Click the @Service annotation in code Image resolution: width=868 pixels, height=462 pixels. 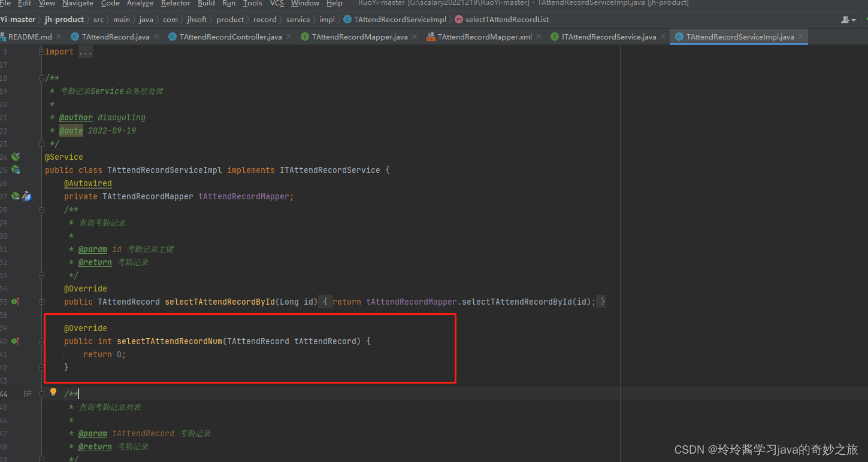point(64,157)
